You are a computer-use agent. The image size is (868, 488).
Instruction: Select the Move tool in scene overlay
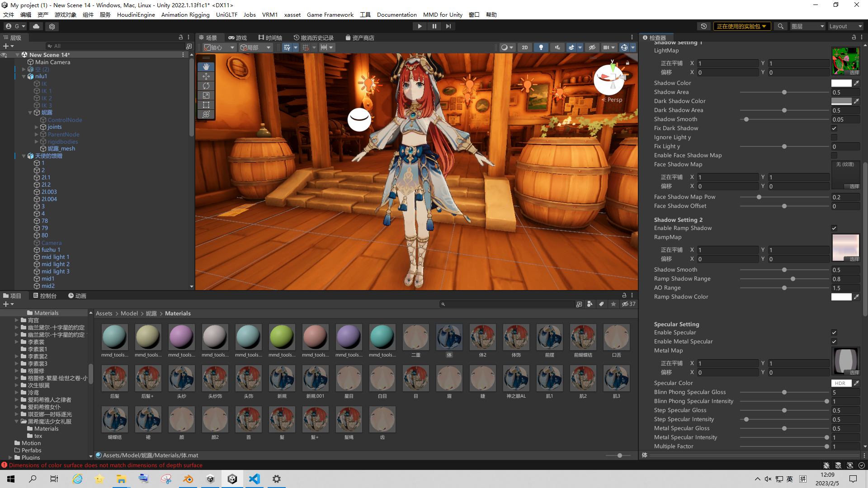(x=206, y=76)
